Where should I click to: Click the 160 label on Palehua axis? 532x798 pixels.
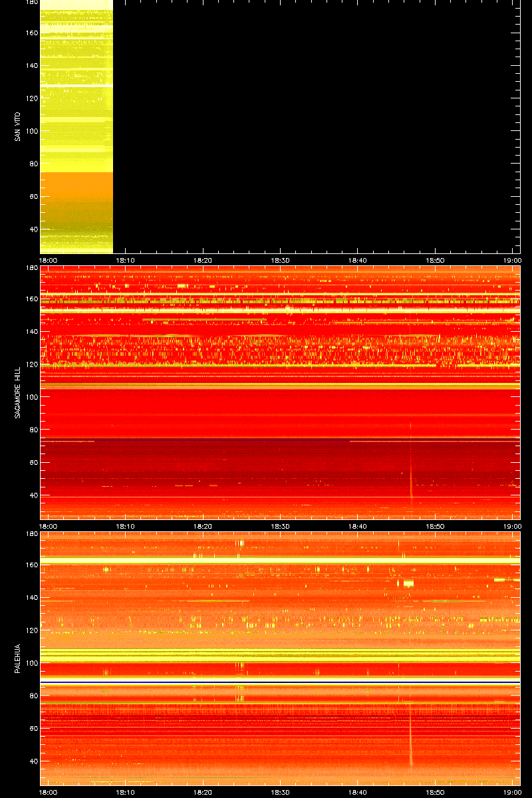pyautogui.click(x=31, y=565)
